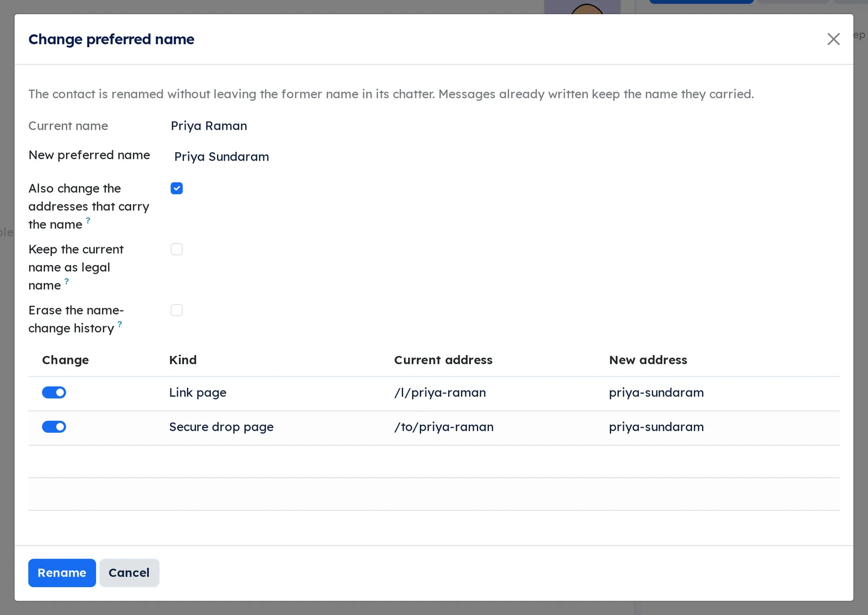The image size is (868, 615).
Task: Check 'Erase the name-change history' box
Action: click(x=176, y=310)
